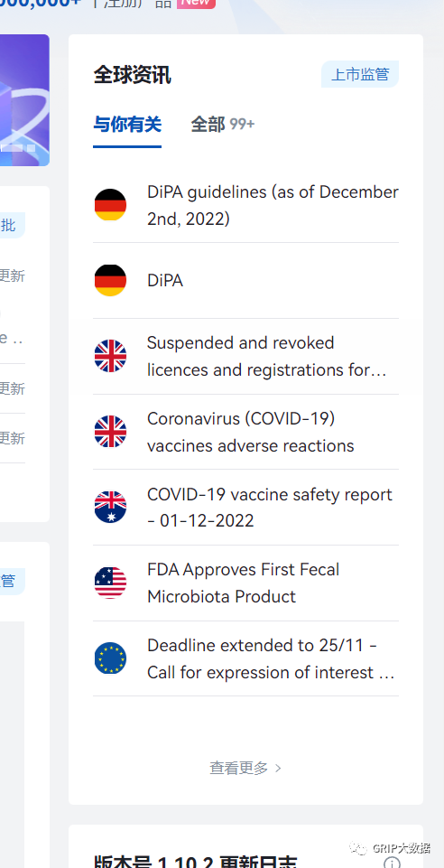
Task: Open the DiPA news entry
Action: 165,281
